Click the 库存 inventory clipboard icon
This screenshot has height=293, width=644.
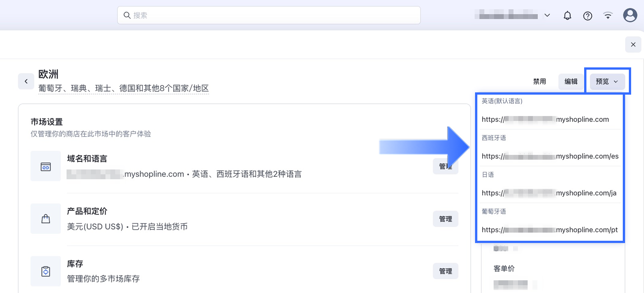[46, 271]
